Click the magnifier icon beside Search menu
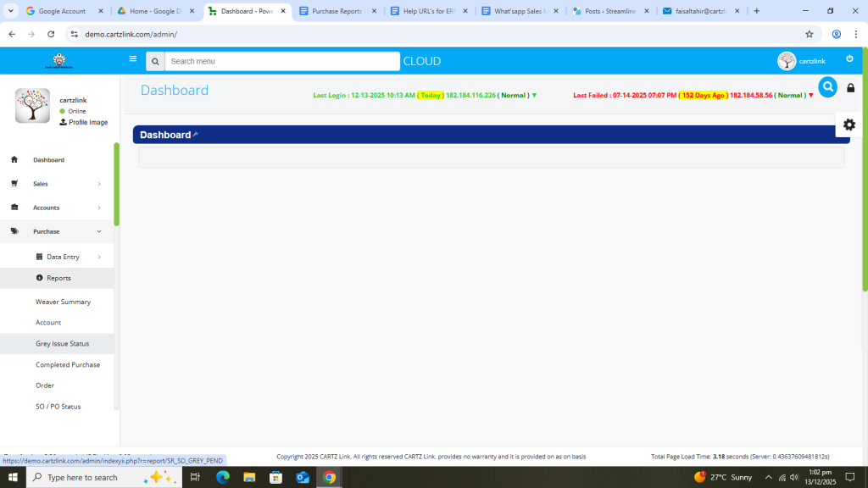This screenshot has height=488, width=868. click(154, 61)
